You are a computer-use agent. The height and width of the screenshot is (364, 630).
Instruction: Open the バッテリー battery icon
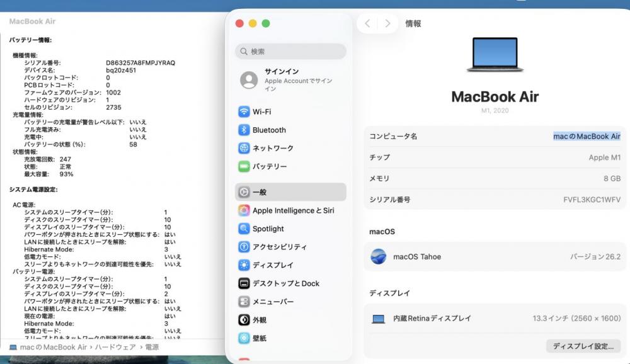tap(244, 167)
